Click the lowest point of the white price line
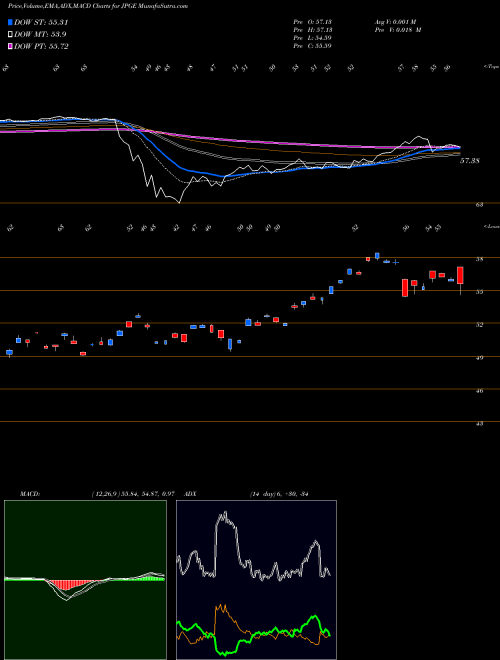The height and width of the screenshot is (660, 500). 180,202
